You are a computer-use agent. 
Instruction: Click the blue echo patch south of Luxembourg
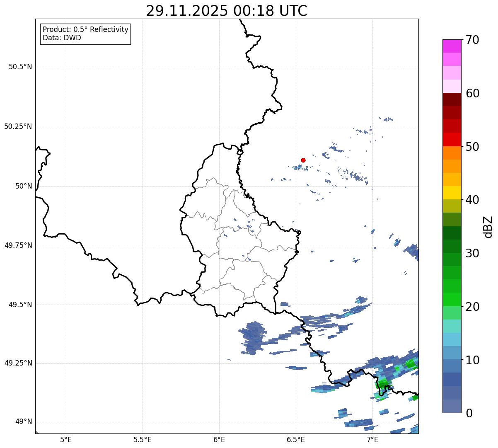click(x=251, y=337)
